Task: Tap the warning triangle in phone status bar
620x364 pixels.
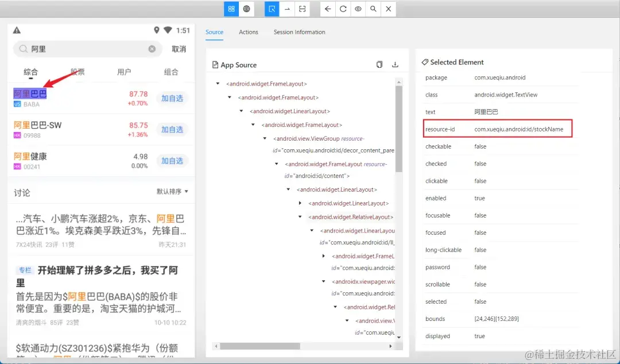Action: 17,30
